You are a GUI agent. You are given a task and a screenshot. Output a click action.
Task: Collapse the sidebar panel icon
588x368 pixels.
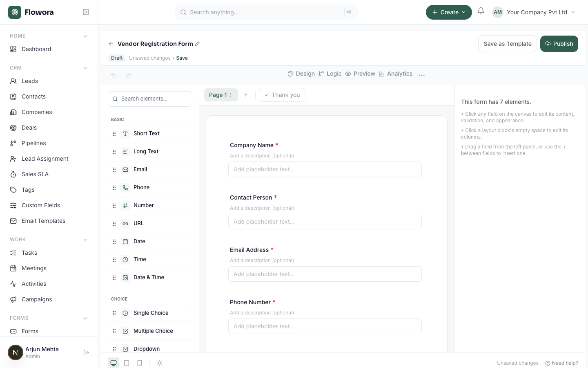(x=86, y=12)
